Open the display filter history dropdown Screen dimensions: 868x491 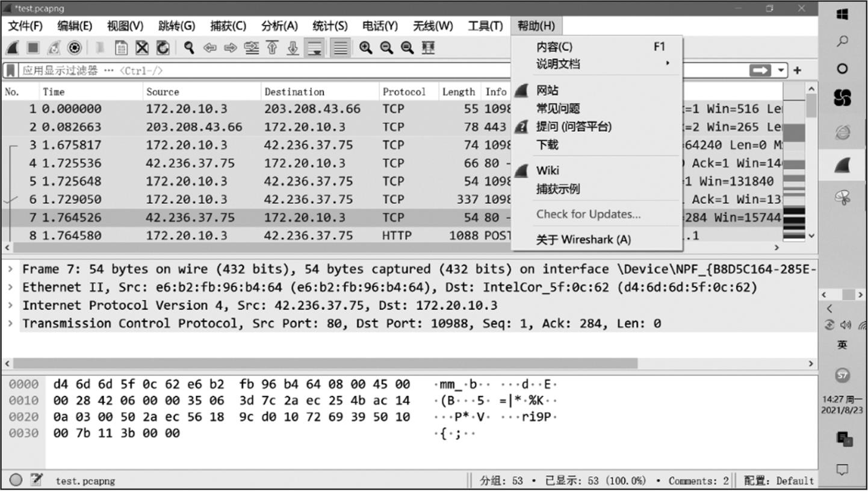coord(781,70)
